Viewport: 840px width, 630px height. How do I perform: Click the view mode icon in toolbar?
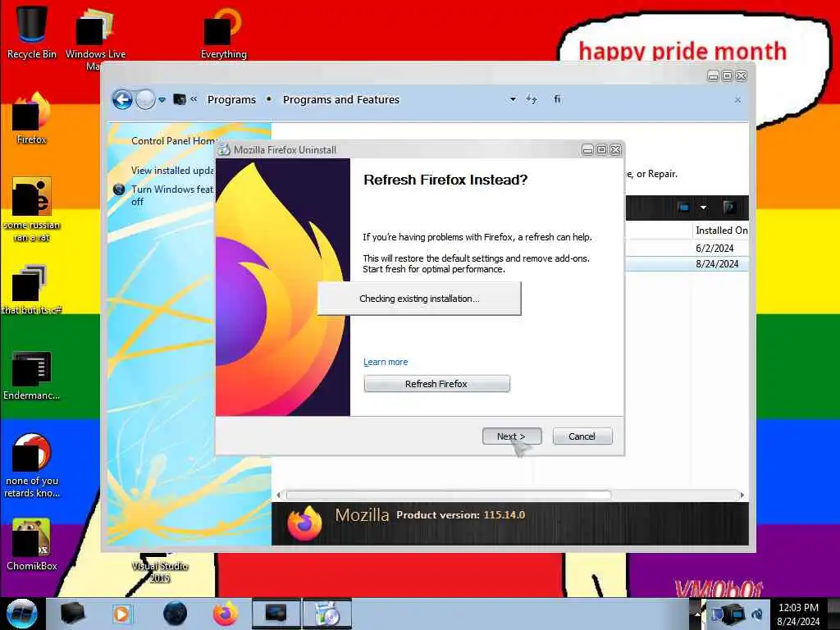pyautogui.click(x=683, y=208)
